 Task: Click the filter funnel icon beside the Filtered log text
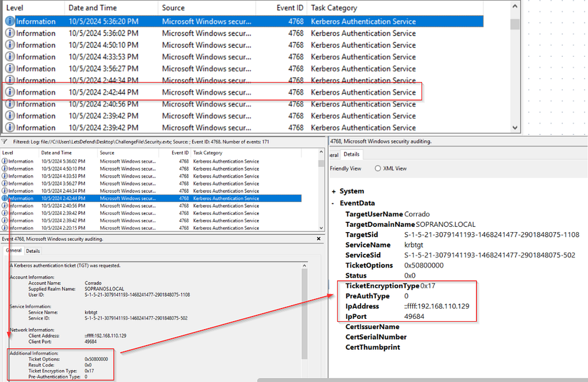(x=5, y=142)
